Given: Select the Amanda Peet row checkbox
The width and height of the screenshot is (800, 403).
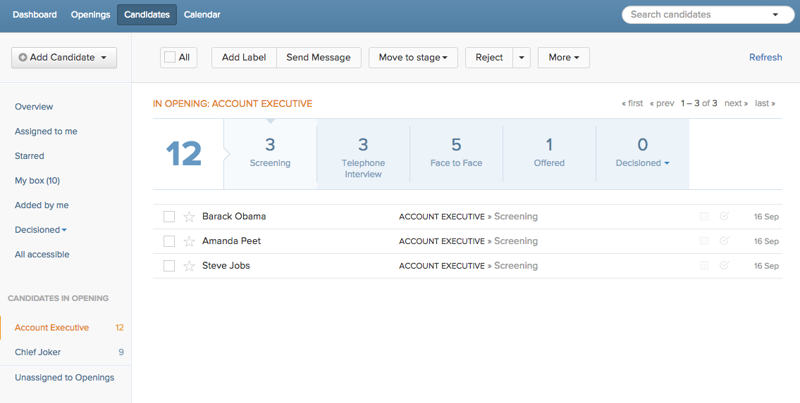Looking at the screenshot, I should click(169, 241).
